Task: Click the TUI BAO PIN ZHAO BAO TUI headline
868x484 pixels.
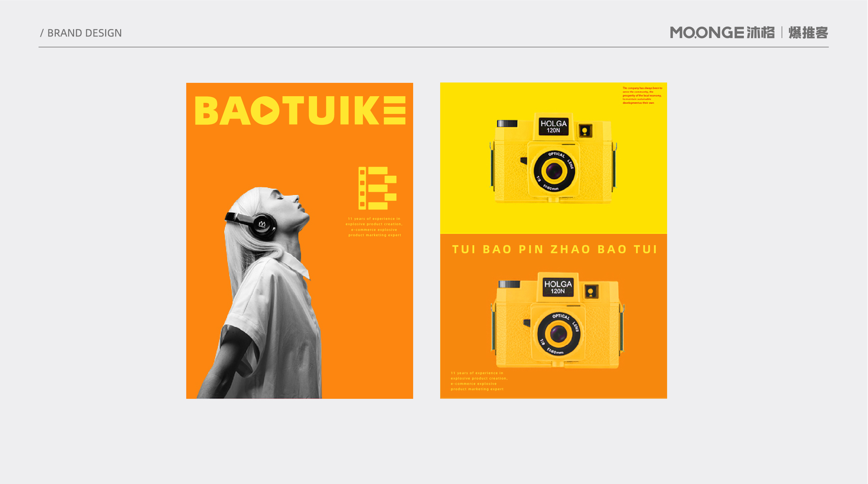Action: [554, 249]
